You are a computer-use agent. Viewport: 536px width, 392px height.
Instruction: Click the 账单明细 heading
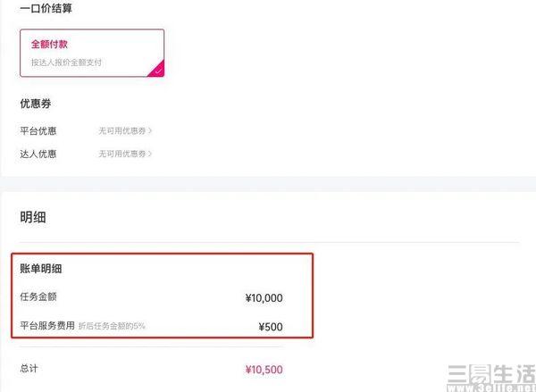pos(40,268)
